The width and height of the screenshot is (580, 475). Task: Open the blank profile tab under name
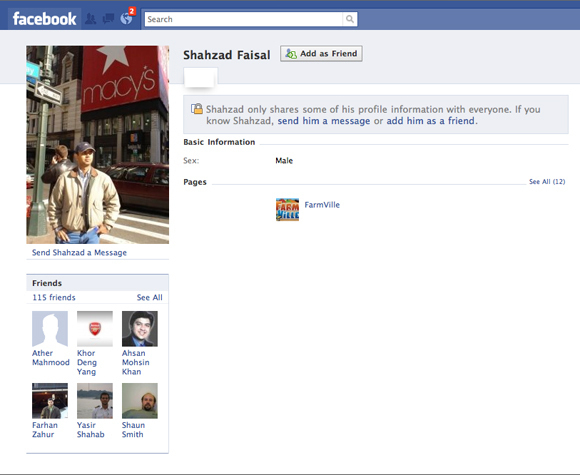(x=201, y=77)
